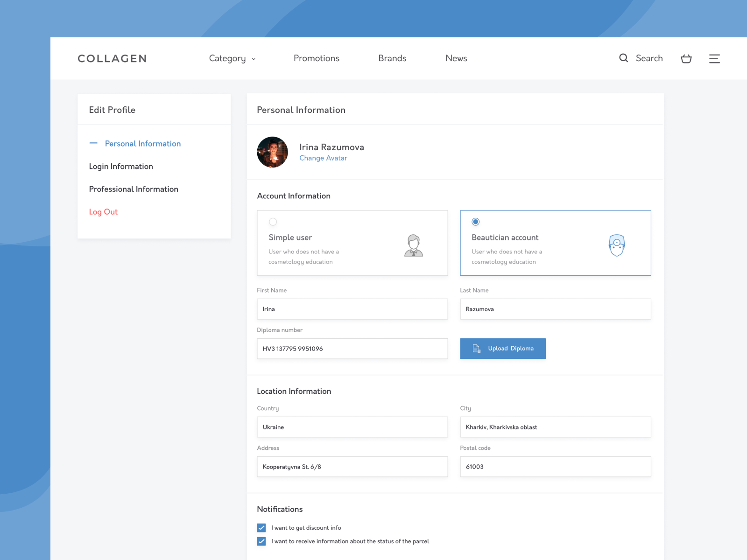
Task: Click the Beautician face mask icon
Action: click(617, 245)
